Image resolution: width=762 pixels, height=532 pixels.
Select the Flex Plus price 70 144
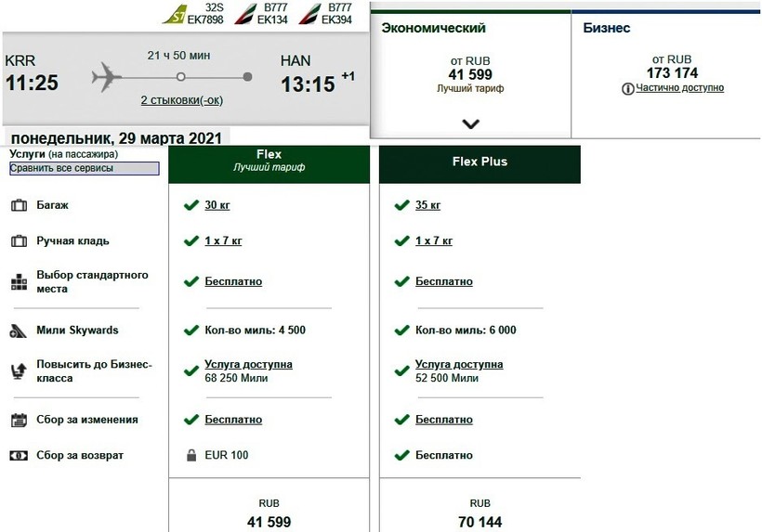pos(480,522)
